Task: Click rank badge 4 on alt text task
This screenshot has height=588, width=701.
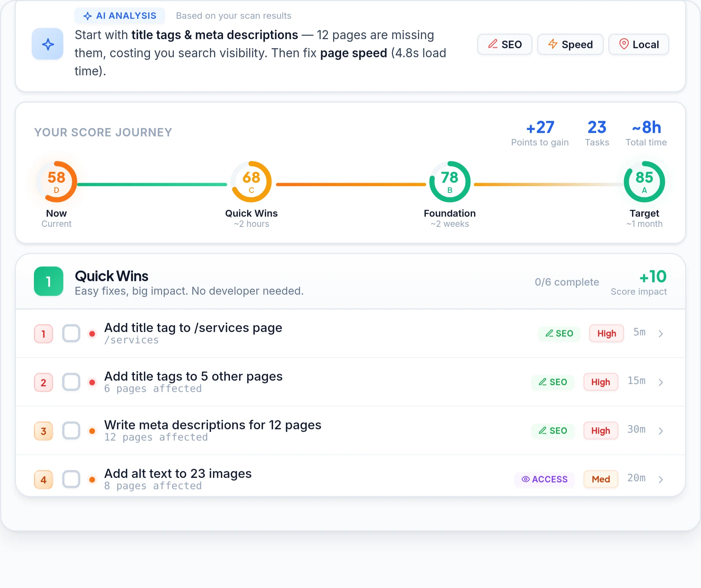Action: tap(44, 480)
